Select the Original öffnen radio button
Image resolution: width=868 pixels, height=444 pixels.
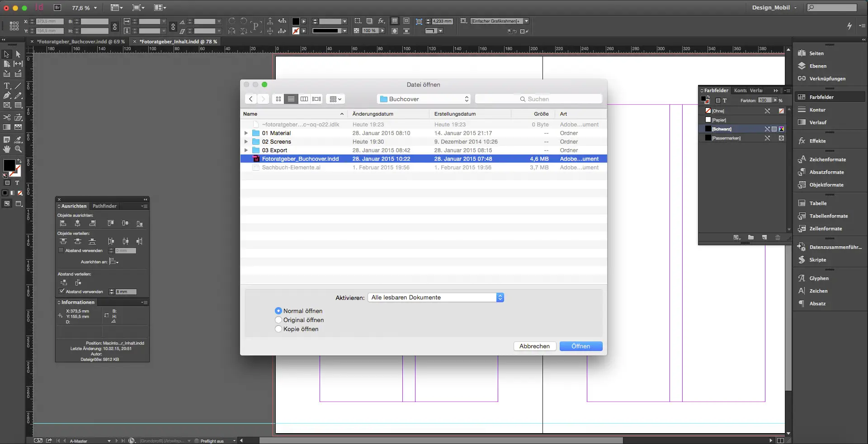coord(278,320)
